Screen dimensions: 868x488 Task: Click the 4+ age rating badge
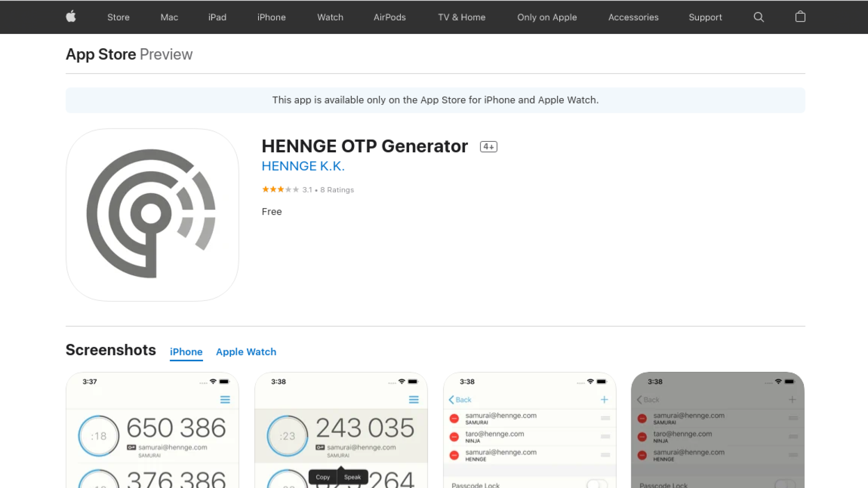point(488,146)
